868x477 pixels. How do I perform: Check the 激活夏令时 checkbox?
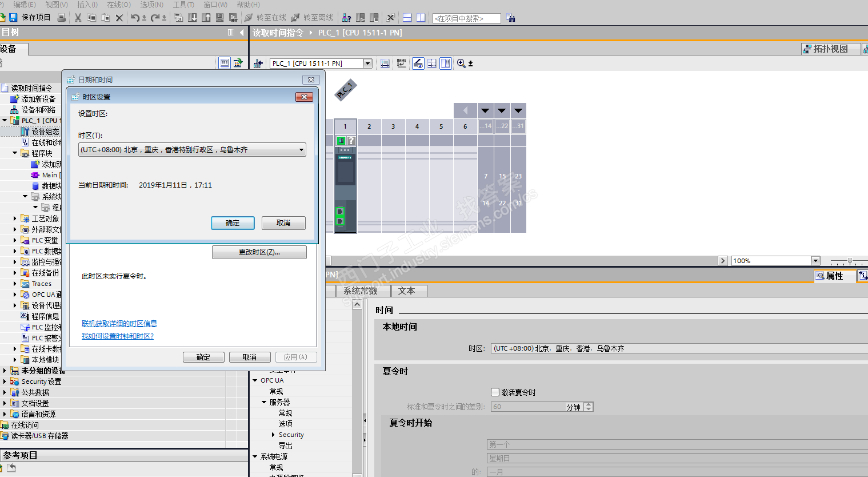pyautogui.click(x=495, y=392)
